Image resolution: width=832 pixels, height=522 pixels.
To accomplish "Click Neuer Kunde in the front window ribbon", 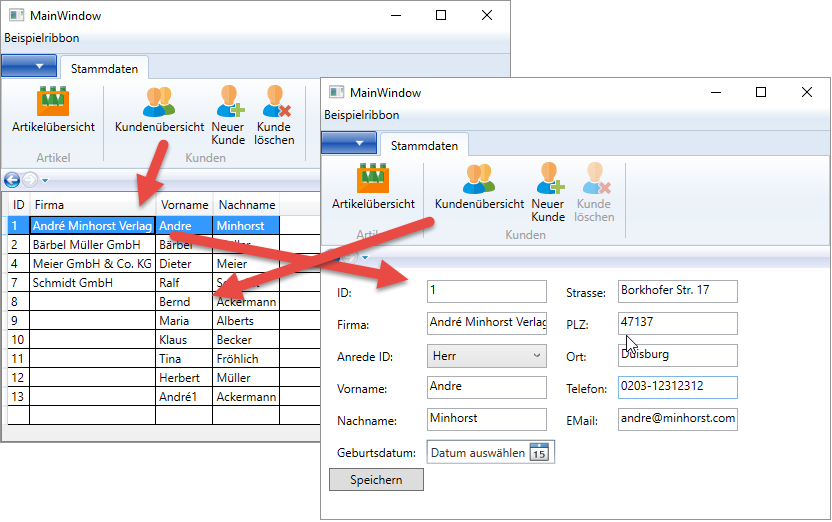I will [548, 179].
